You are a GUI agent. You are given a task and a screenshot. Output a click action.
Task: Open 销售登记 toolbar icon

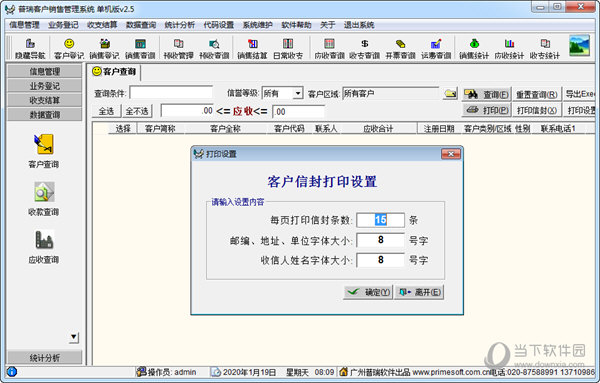(104, 48)
